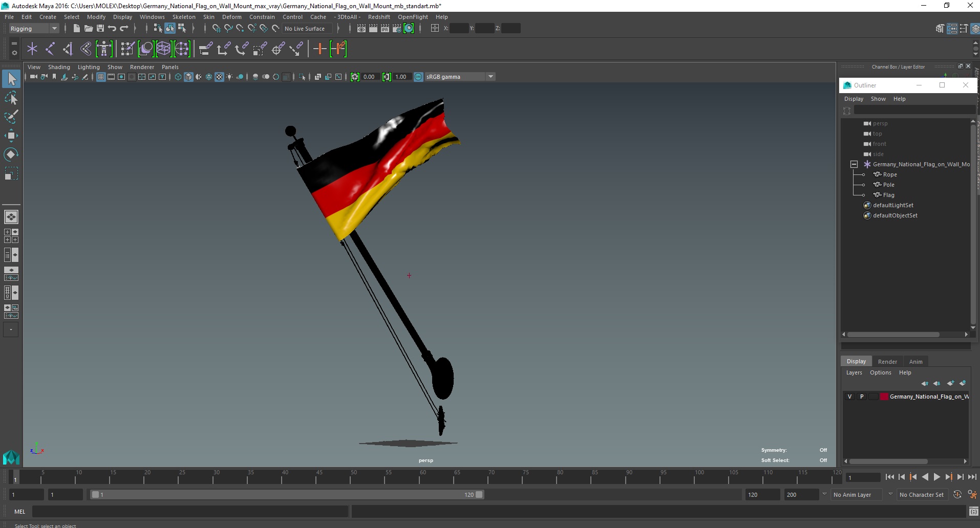Switch to the Render layer tab
Viewport: 980px width, 528px height.
point(887,362)
